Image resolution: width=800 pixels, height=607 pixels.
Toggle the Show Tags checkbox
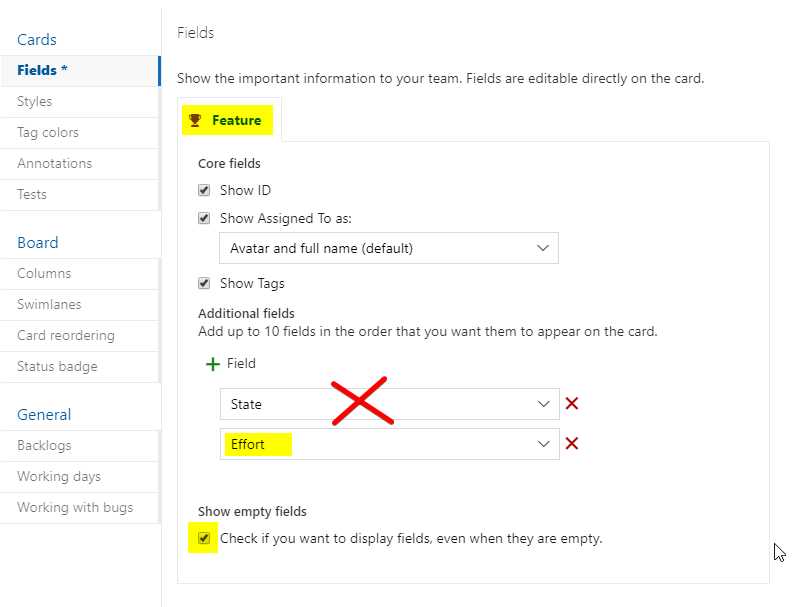click(x=204, y=283)
